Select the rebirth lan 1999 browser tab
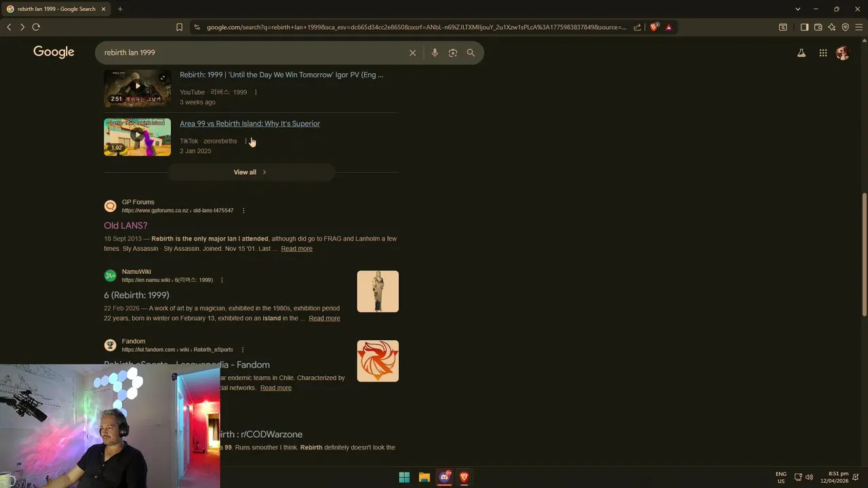 [56, 9]
